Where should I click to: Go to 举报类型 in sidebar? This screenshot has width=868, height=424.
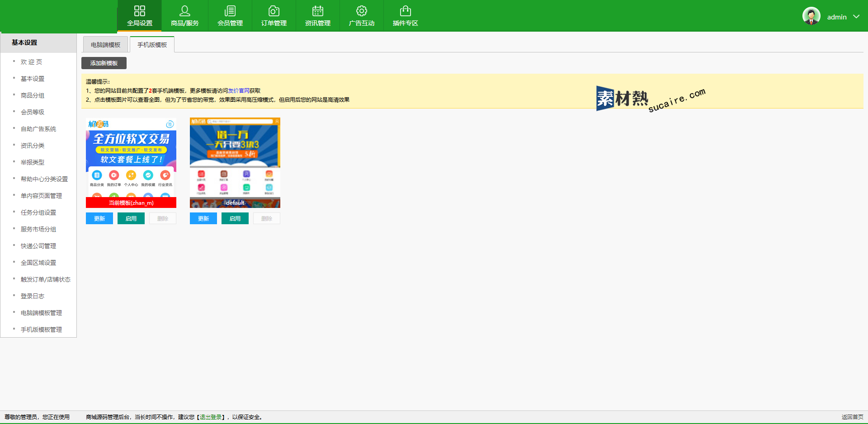(x=33, y=162)
